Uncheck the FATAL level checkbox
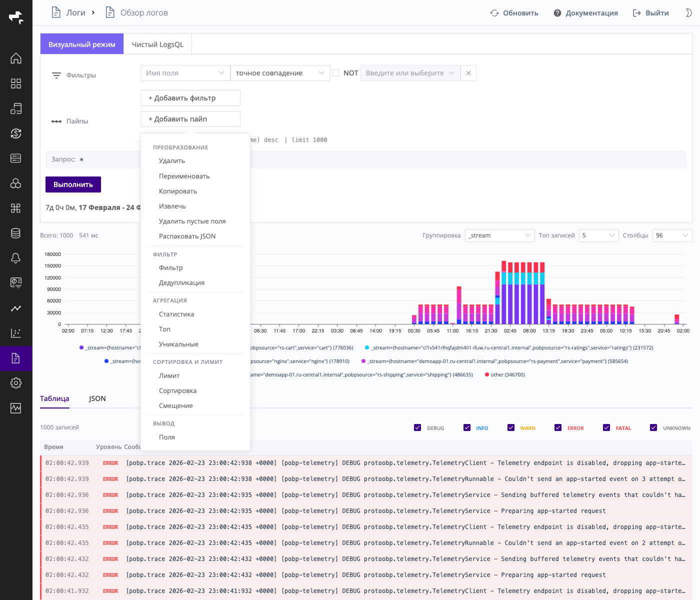 (x=606, y=427)
